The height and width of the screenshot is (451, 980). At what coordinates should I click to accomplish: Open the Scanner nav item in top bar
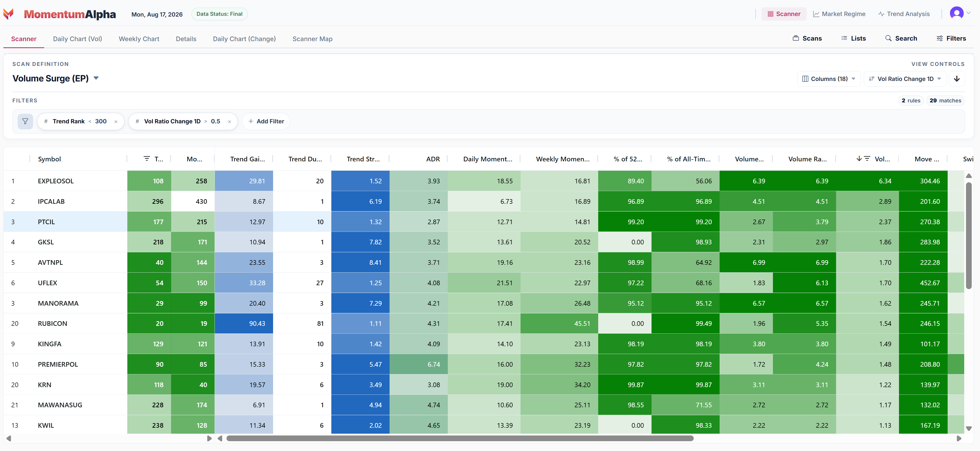pos(784,14)
